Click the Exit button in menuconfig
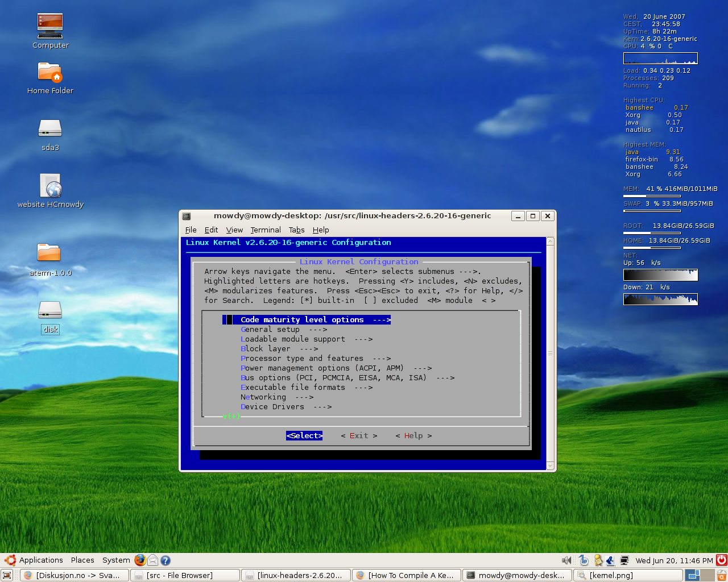Viewport: 728px width, 582px height. tap(359, 436)
